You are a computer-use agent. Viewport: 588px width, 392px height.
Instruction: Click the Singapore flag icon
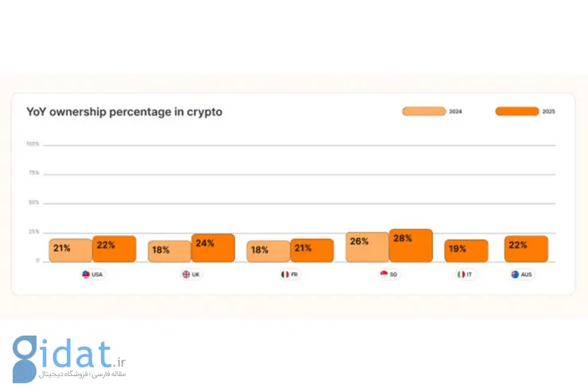[384, 274]
